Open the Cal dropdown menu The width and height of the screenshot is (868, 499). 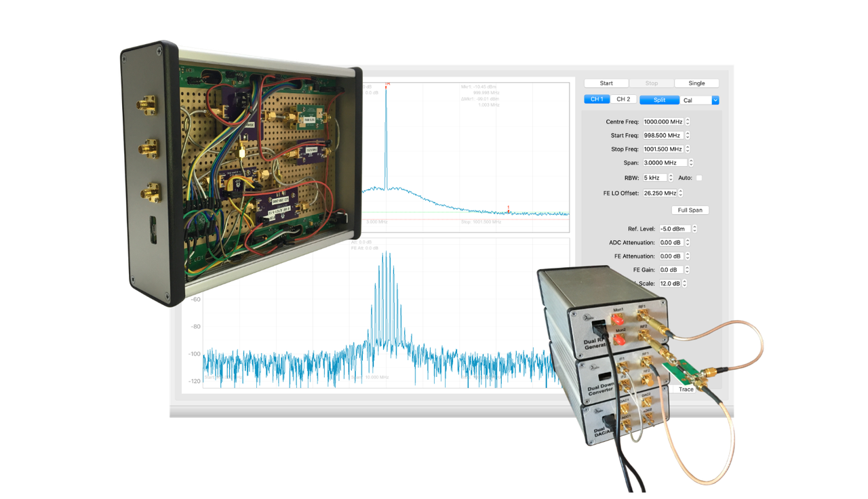(715, 100)
